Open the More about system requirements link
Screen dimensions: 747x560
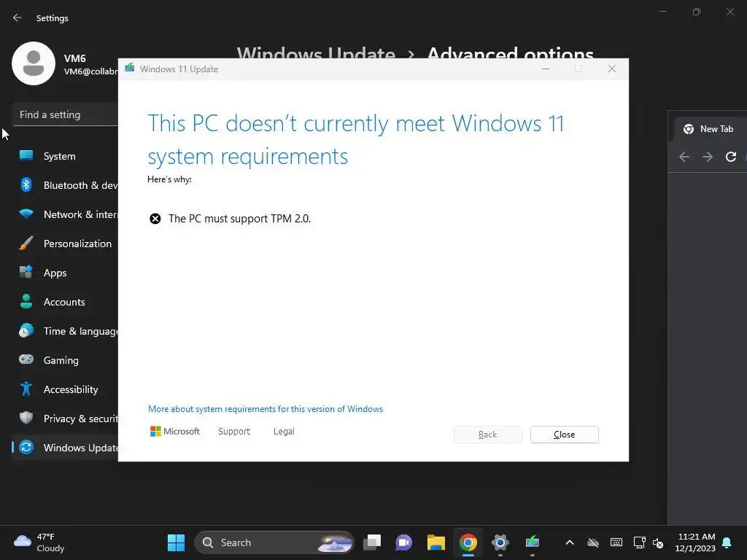[x=266, y=409]
